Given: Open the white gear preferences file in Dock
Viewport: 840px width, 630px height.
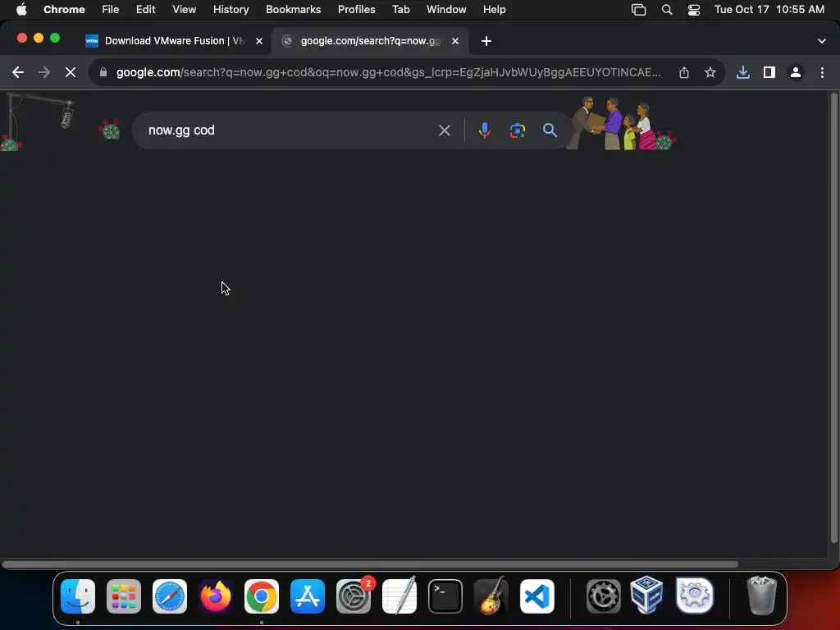Looking at the screenshot, I should (695, 596).
